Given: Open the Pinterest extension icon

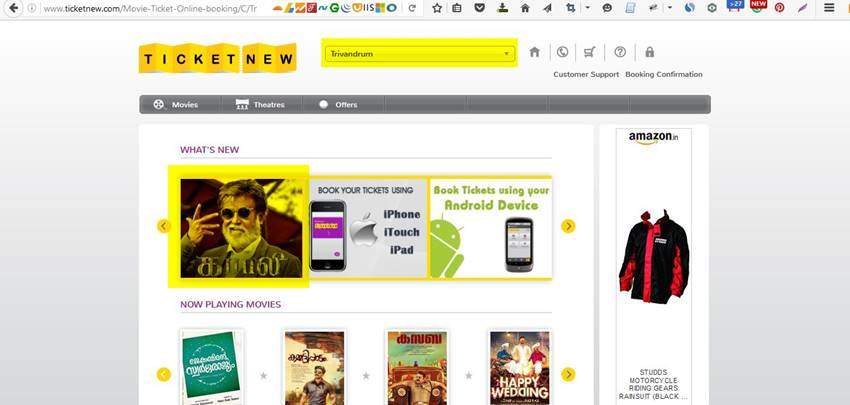Looking at the screenshot, I should coord(780,8).
